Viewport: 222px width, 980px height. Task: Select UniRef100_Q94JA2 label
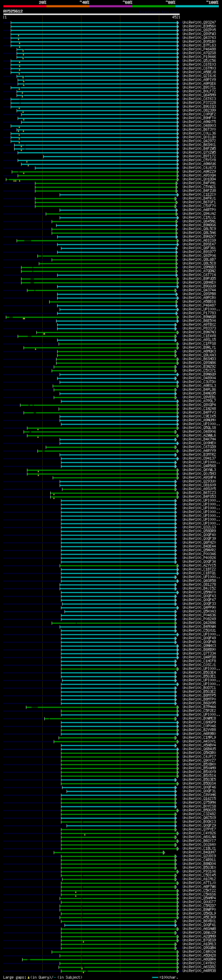point(199,214)
